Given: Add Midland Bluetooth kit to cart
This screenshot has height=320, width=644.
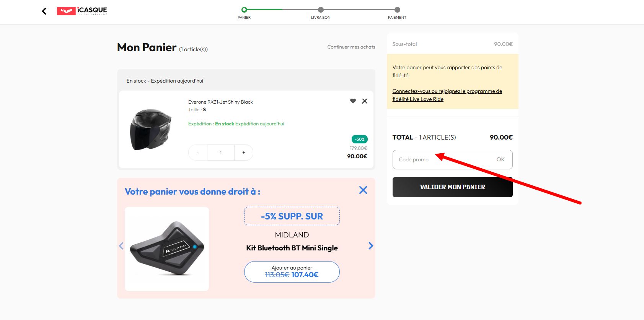Looking at the screenshot, I should (292, 272).
